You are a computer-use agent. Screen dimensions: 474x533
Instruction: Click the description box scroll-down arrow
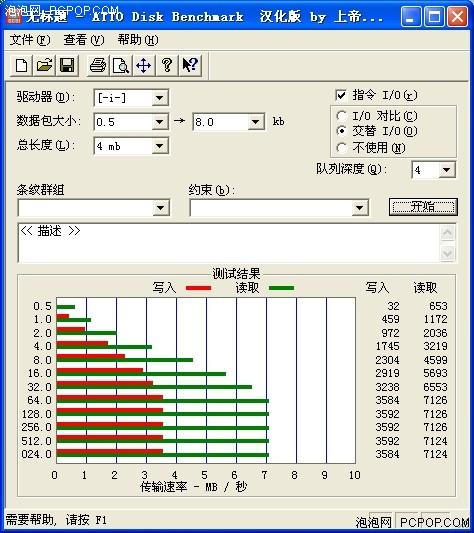click(x=447, y=253)
